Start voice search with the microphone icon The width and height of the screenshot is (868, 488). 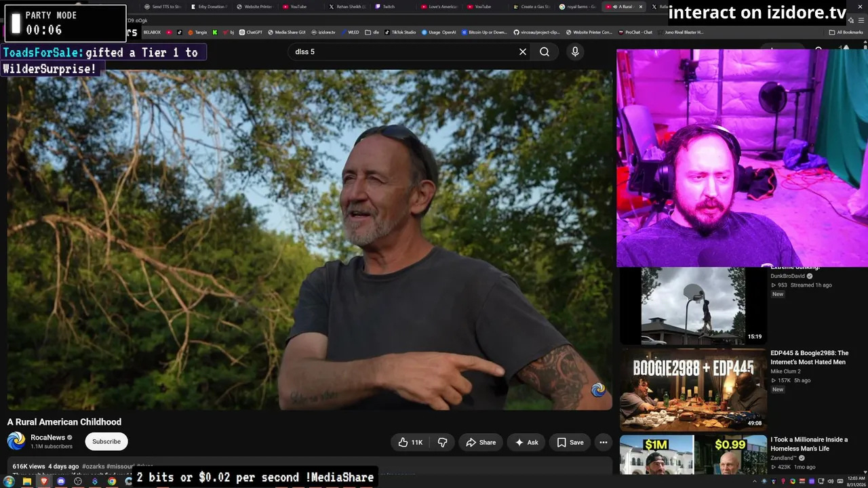575,52
